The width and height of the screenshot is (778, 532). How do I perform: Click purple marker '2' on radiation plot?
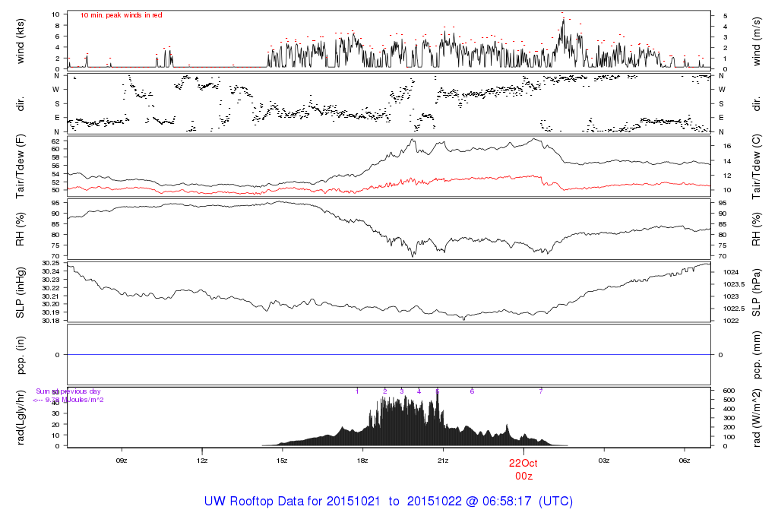coord(385,391)
